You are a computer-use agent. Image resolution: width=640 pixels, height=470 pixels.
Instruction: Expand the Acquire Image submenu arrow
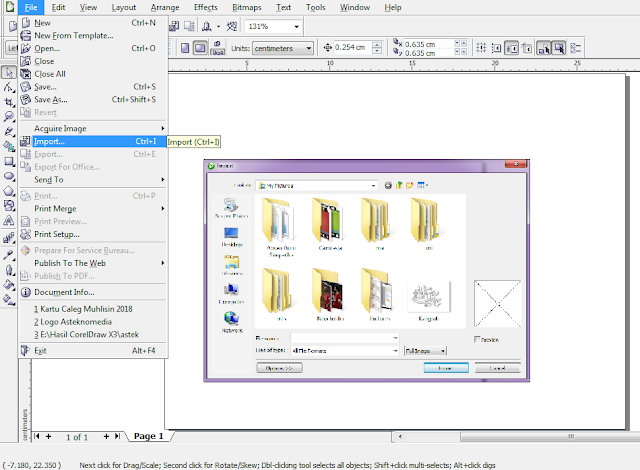[x=162, y=129]
